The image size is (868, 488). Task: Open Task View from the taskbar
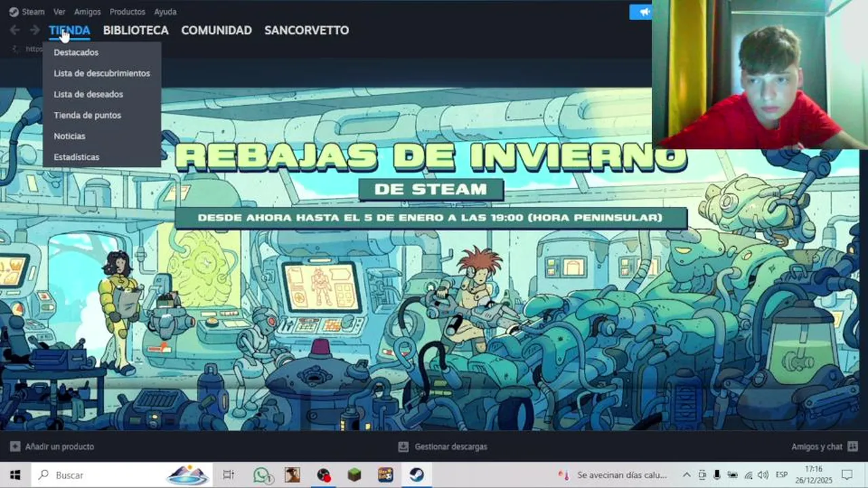pos(229,475)
